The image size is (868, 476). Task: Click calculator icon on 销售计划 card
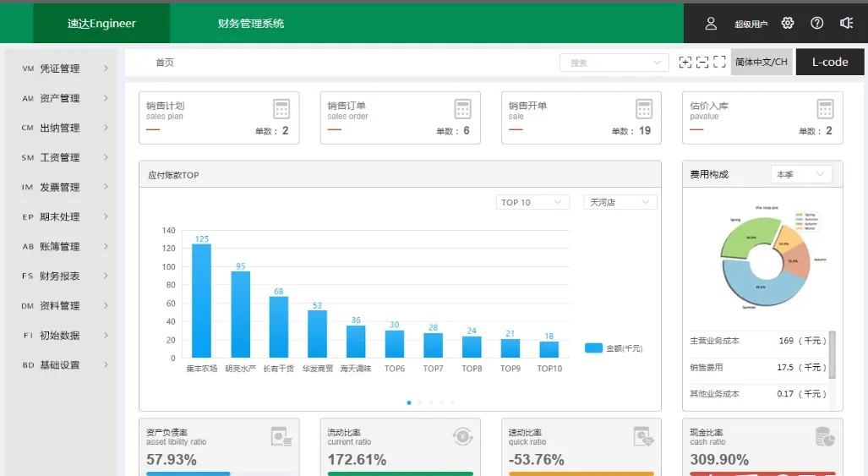click(281, 109)
